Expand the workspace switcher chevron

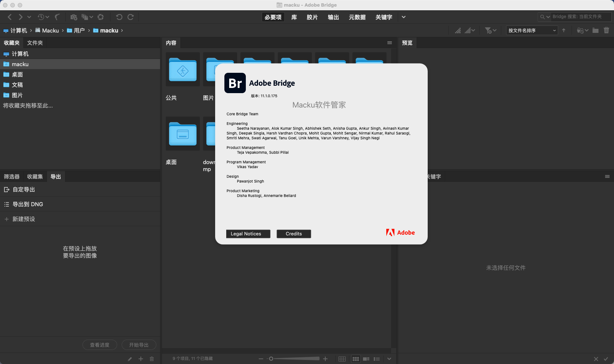404,17
